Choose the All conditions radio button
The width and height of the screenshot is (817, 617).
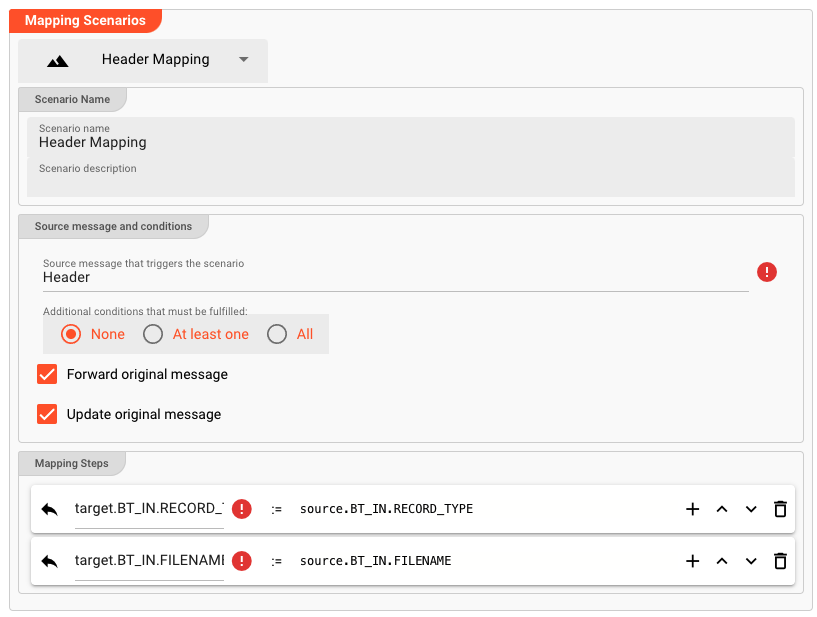[x=277, y=334]
